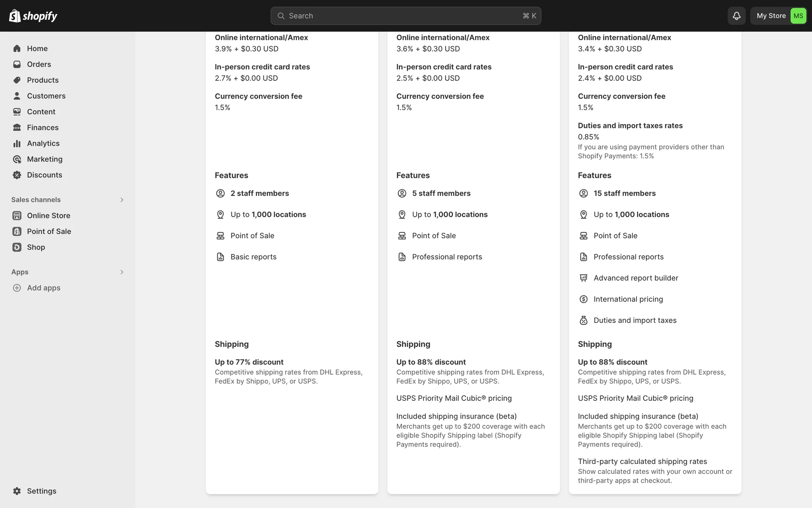Click the Analytics bar chart icon
Screen dimensions: 812x508
(17, 144)
